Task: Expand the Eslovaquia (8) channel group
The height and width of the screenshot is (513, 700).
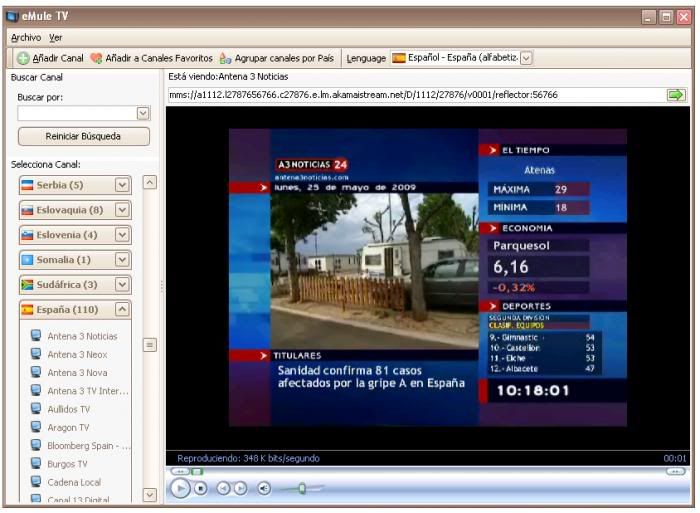Action: click(122, 210)
